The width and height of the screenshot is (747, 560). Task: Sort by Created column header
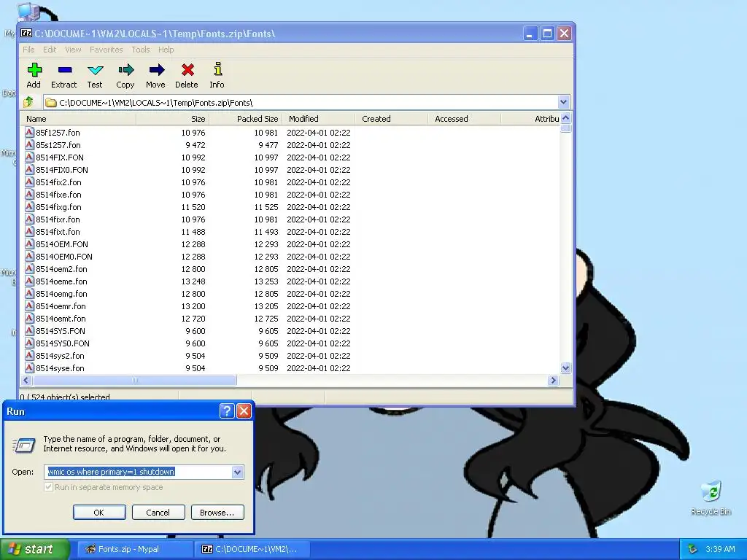pyautogui.click(x=392, y=119)
